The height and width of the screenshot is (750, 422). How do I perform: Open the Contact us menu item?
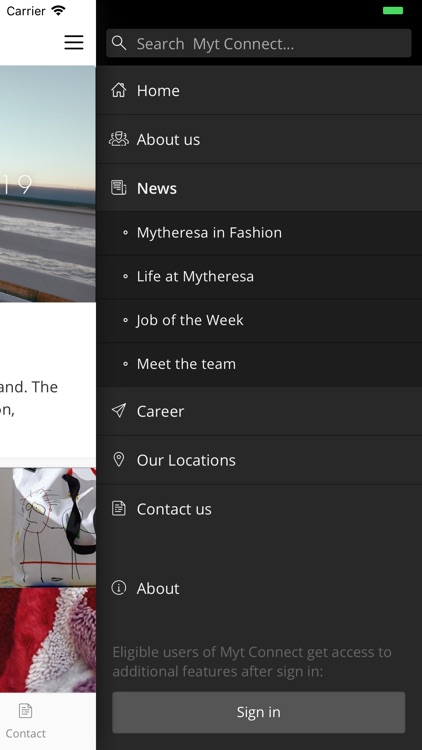click(259, 509)
